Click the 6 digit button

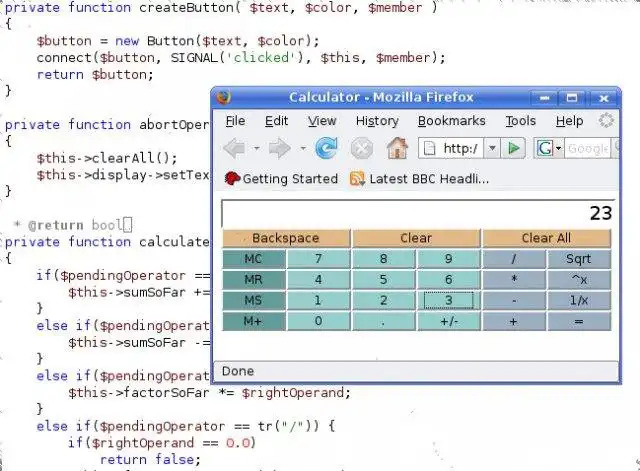[x=449, y=280]
